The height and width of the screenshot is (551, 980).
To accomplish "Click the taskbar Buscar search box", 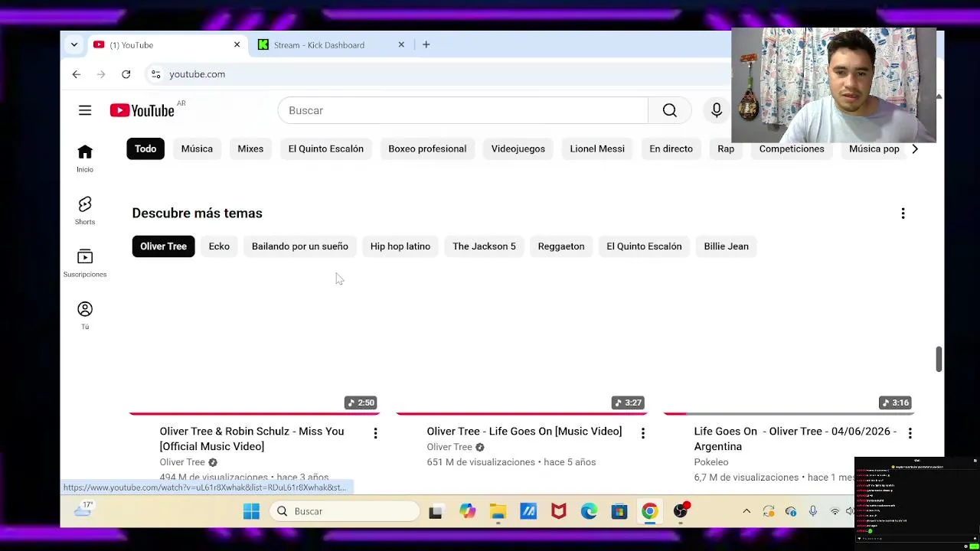I will coord(346,511).
